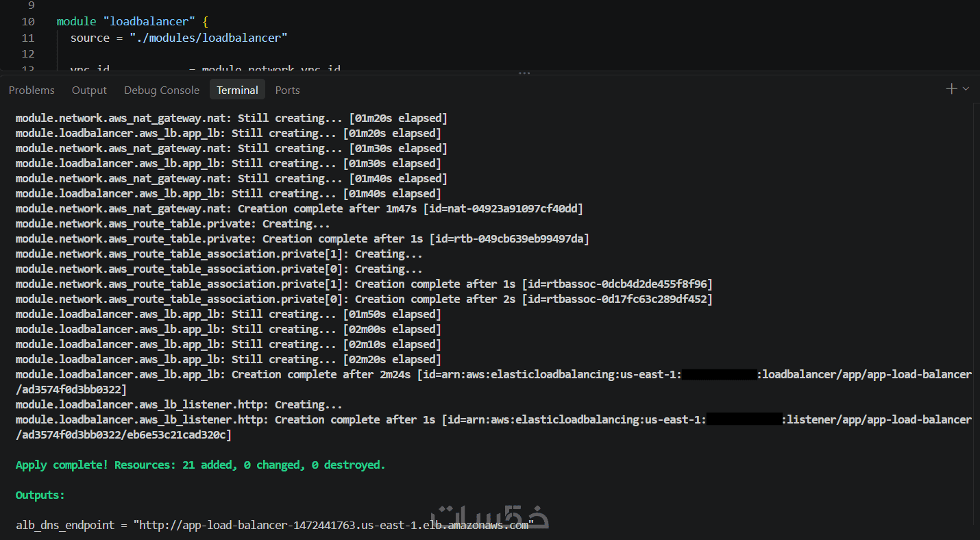Image resolution: width=980 pixels, height=540 pixels.
Task: Show the Ports tab
Action: (x=287, y=90)
